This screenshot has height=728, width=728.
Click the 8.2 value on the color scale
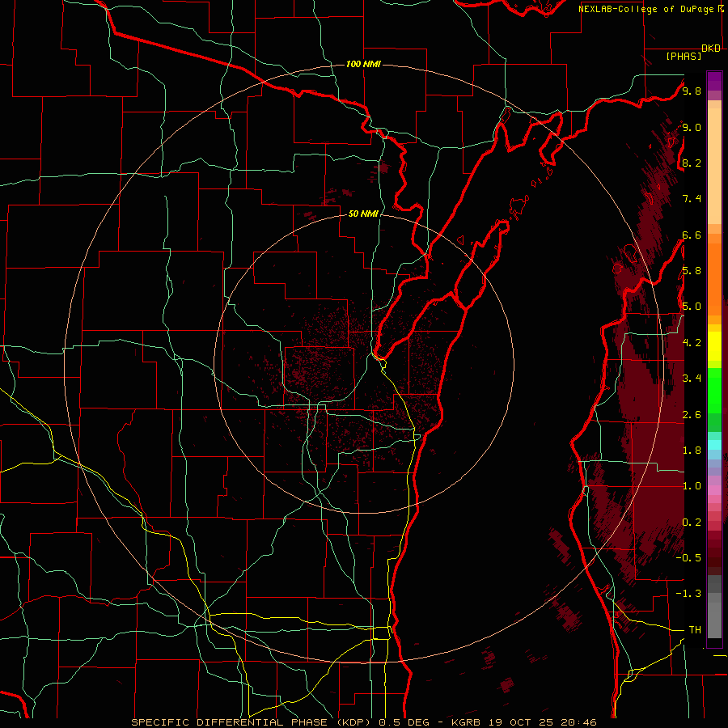pos(692,163)
